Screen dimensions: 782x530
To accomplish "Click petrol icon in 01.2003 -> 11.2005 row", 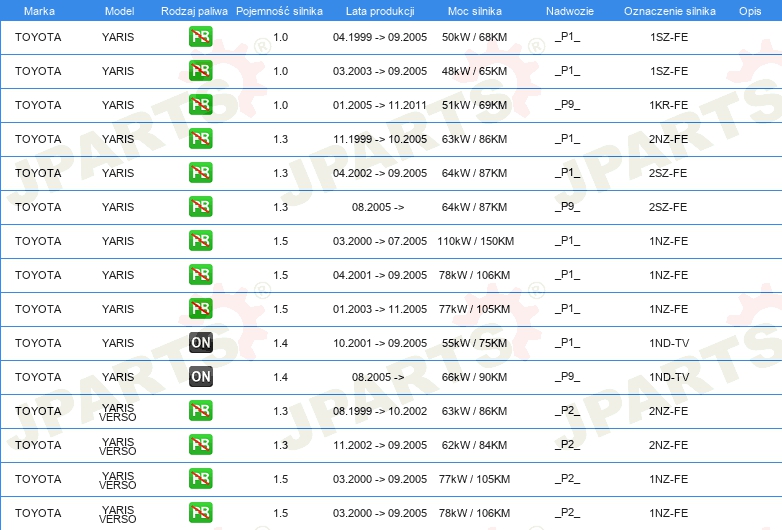I will point(200,308).
